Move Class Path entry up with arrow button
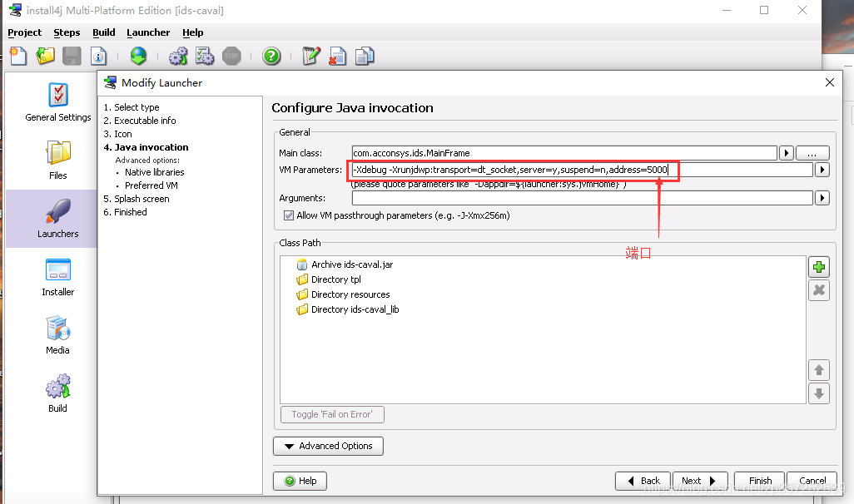 coord(819,369)
